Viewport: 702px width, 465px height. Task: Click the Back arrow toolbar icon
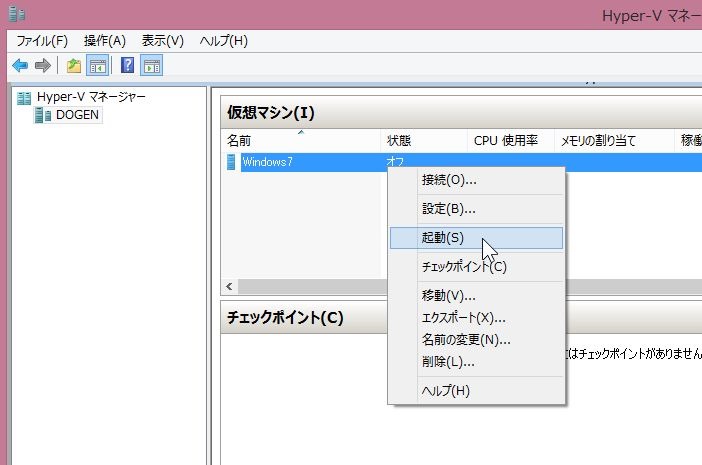click(19, 66)
